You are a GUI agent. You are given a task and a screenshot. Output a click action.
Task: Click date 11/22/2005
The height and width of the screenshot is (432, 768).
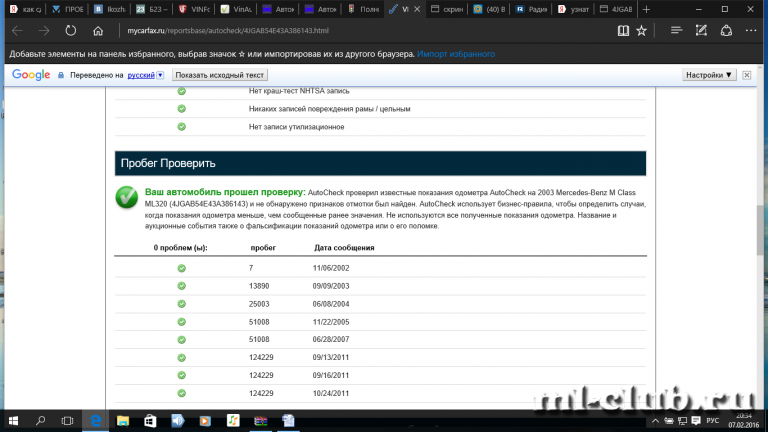[331, 322]
